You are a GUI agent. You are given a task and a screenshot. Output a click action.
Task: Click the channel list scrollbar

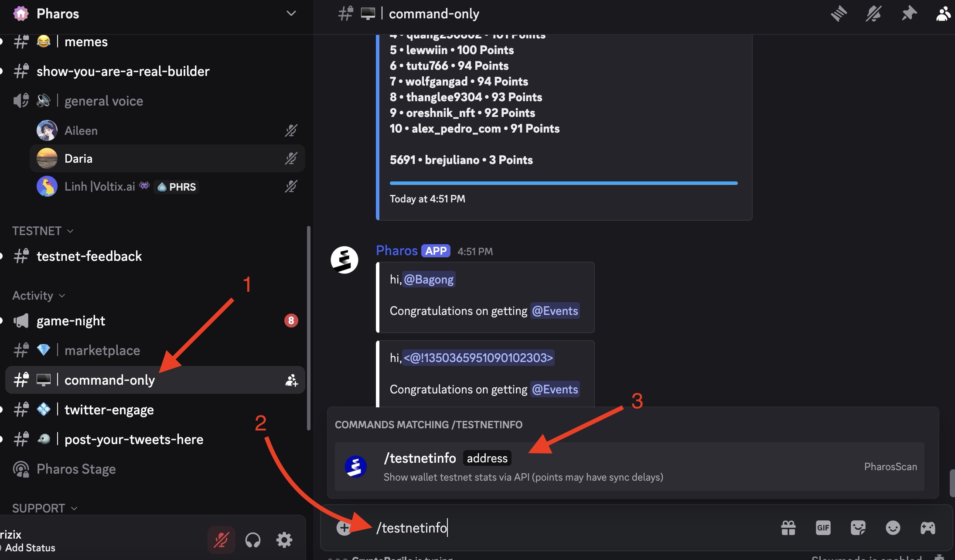click(x=309, y=328)
